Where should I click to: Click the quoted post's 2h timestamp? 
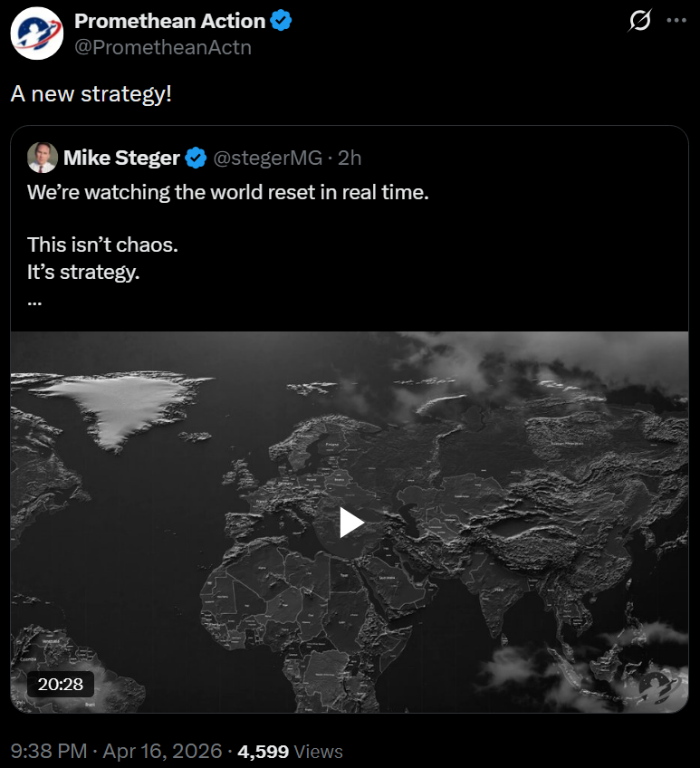(350, 158)
